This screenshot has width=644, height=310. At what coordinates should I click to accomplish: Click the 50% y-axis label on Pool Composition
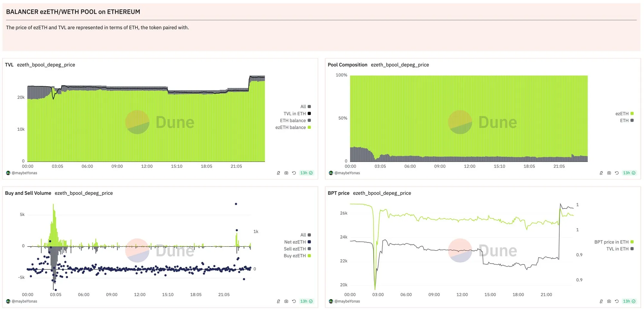(x=343, y=118)
